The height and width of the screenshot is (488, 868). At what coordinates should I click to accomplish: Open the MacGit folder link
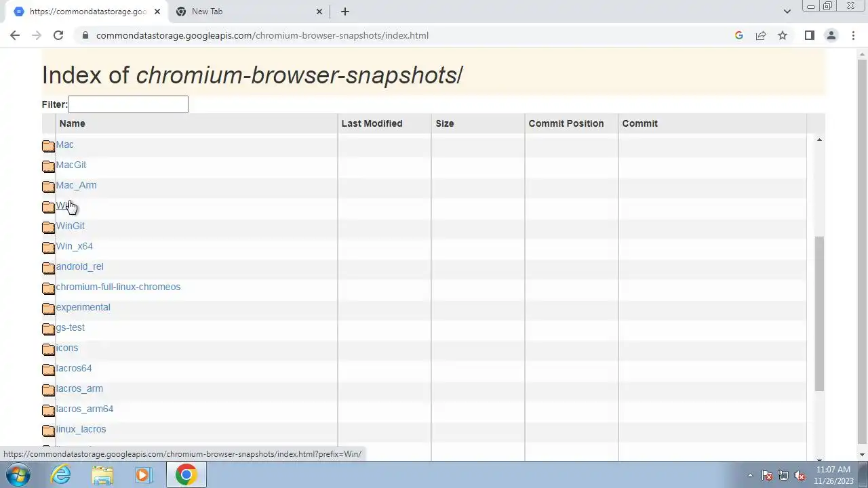pos(71,165)
